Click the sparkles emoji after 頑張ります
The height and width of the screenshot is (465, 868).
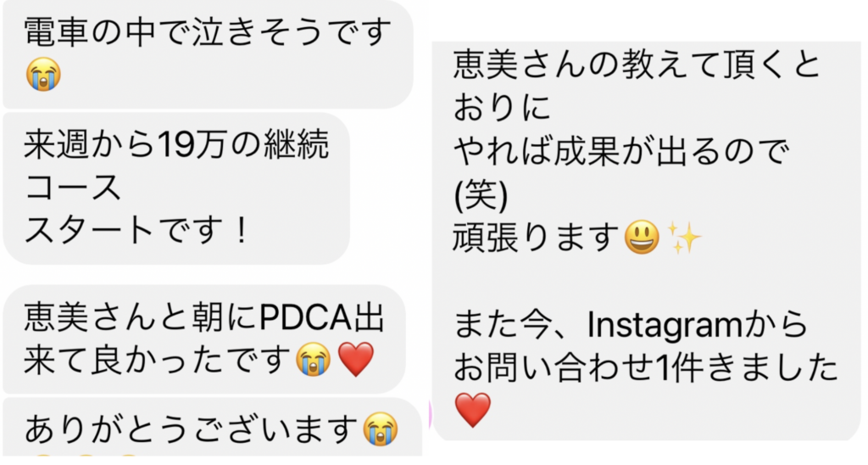coord(684,238)
